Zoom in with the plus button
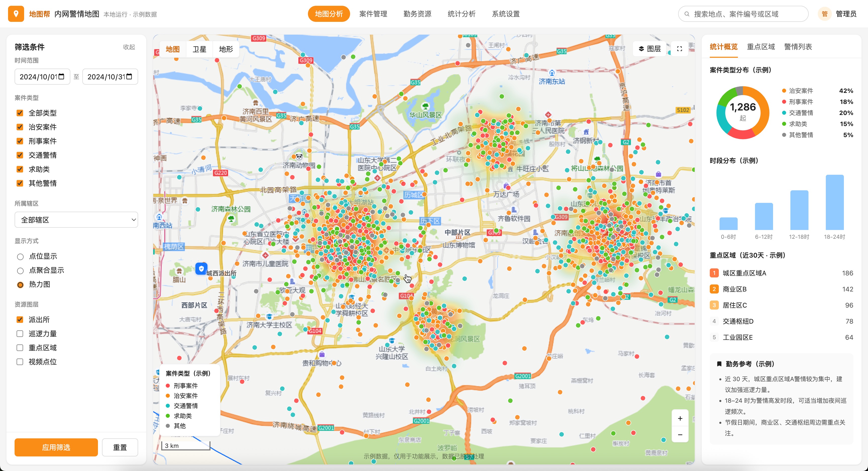The width and height of the screenshot is (868, 471). [680, 418]
